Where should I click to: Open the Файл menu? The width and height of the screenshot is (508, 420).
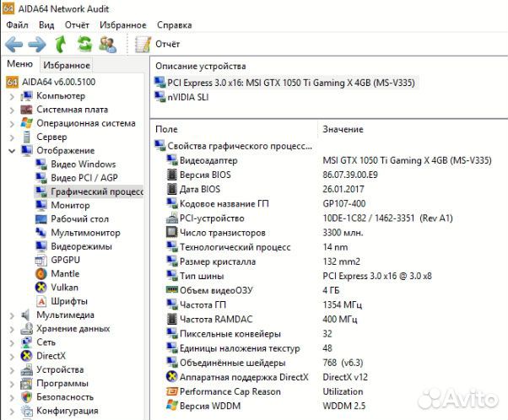pyautogui.click(x=17, y=25)
